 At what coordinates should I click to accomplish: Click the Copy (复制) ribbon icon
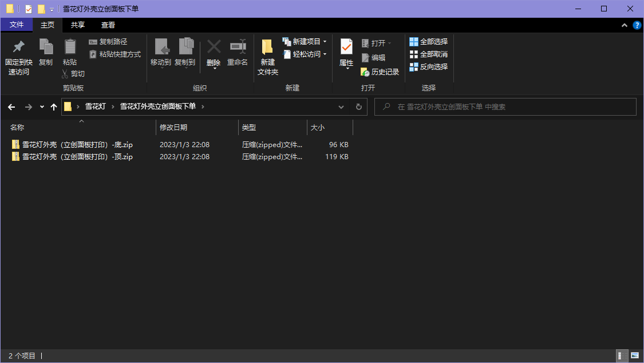click(46, 46)
